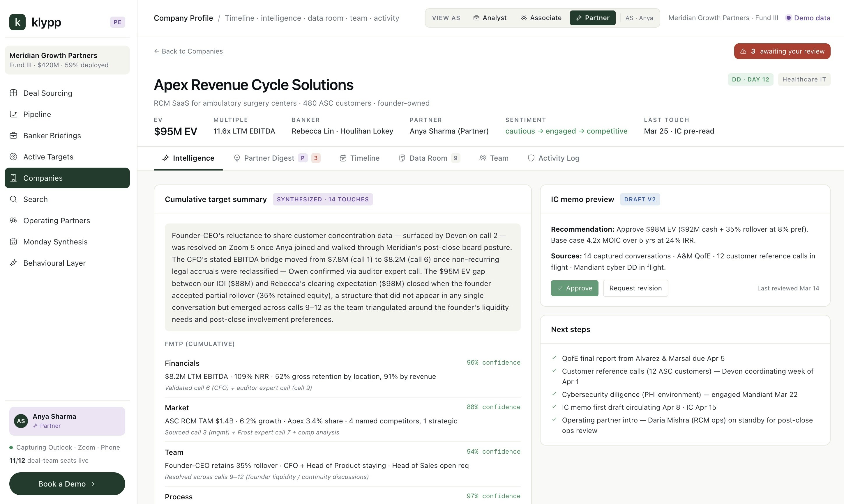Click the Team 94% confidence label
Viewport: 844px width, 504px height.
coord(493,451)
